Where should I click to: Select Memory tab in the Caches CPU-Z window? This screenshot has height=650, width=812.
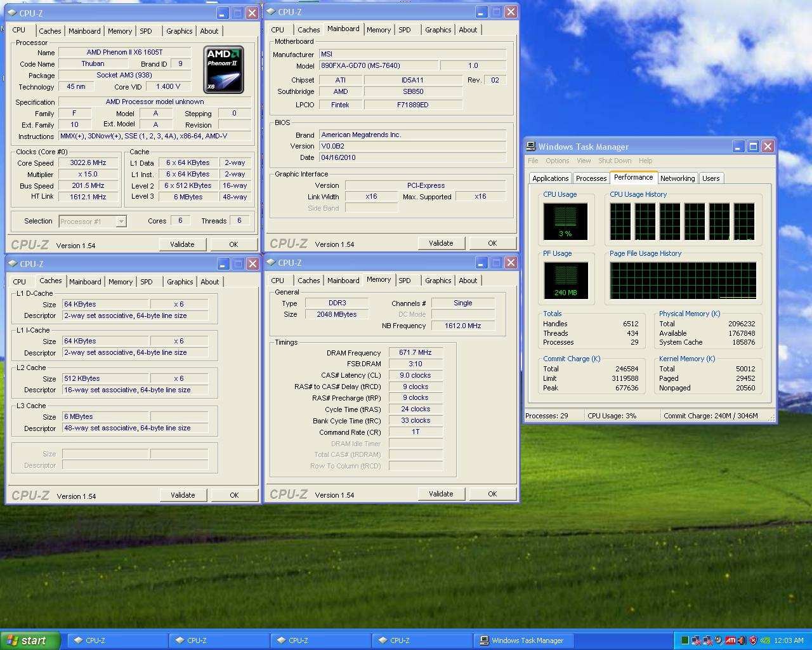click(121, 281)
